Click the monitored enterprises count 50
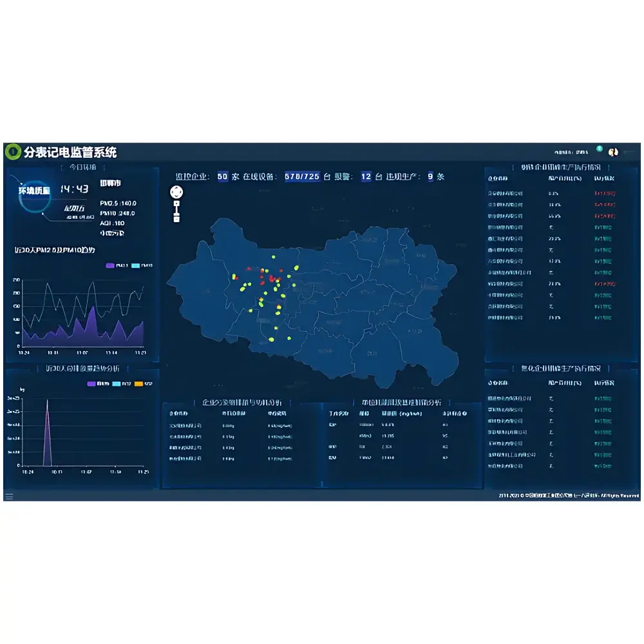 [222, 176]
